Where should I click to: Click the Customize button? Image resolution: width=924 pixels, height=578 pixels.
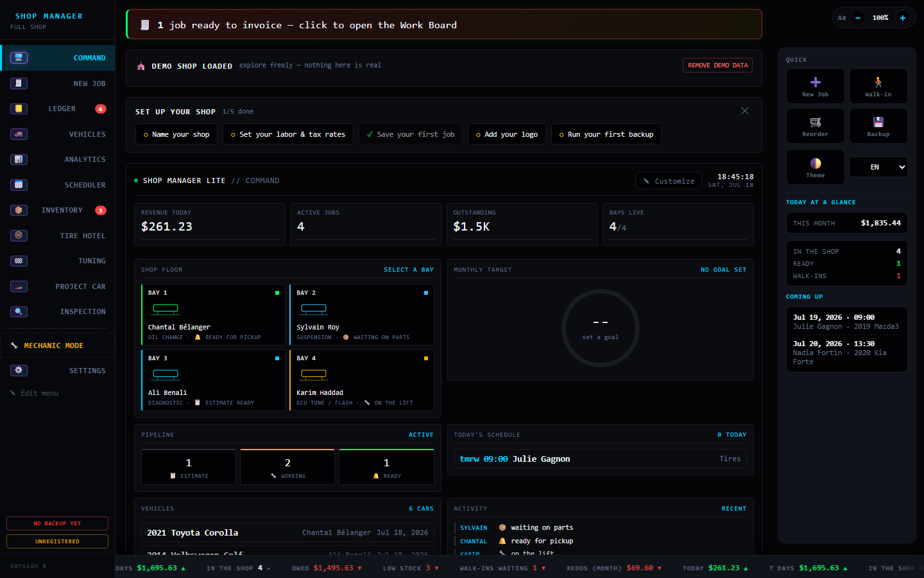pyautogui.click(x=669, y=181)
